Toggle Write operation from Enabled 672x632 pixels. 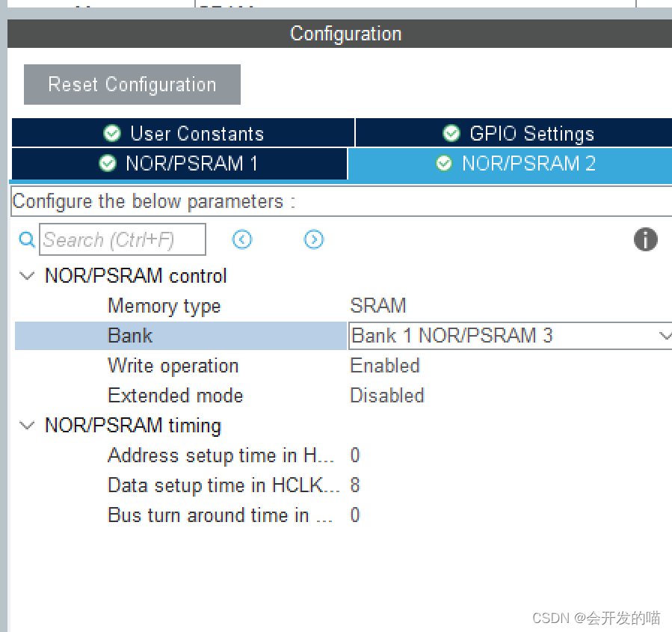[385, 366]
